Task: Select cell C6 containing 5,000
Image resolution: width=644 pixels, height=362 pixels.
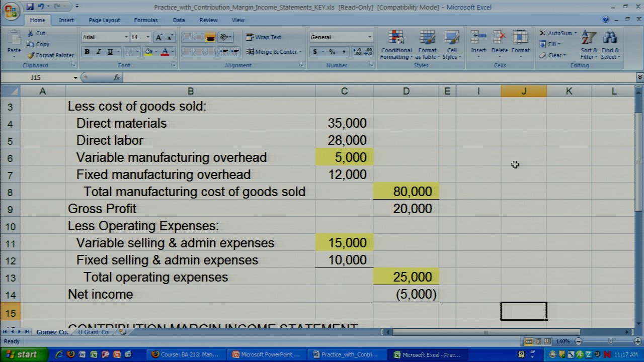Action: [344, 157]
